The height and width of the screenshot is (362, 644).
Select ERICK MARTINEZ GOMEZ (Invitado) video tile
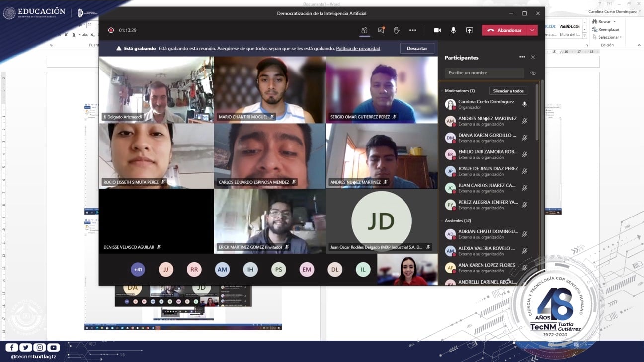(x=270, y=221)
